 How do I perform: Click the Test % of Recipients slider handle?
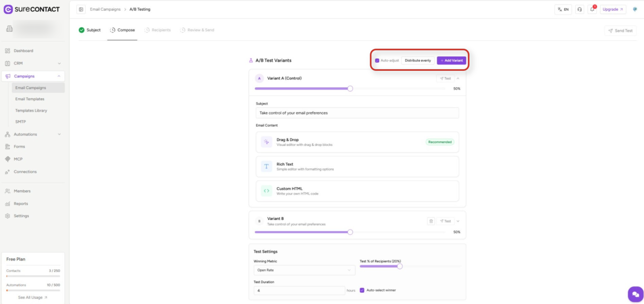click(x=399, y=266)
